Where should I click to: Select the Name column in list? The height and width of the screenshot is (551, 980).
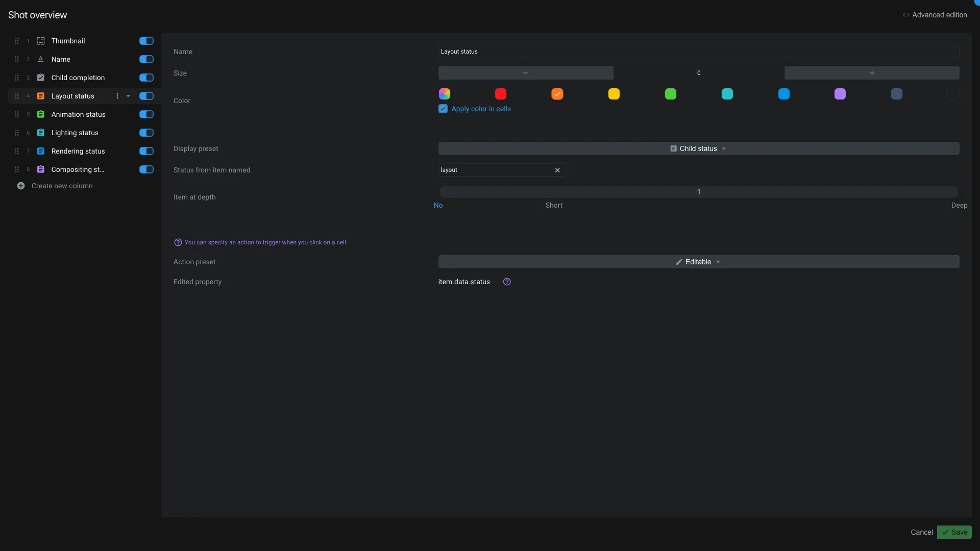click(x=61, y=59)
